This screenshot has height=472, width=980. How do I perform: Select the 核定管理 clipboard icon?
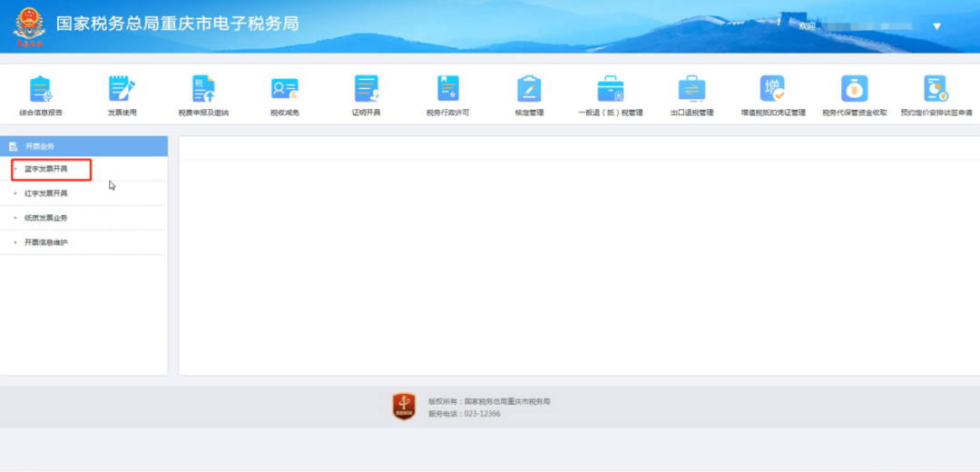pyautogui.click(x=529, y=89)
